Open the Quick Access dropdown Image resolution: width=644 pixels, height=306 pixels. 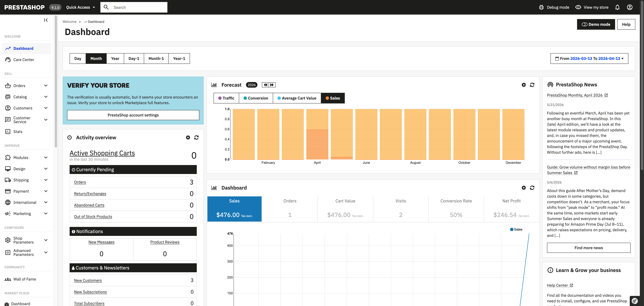80,7
